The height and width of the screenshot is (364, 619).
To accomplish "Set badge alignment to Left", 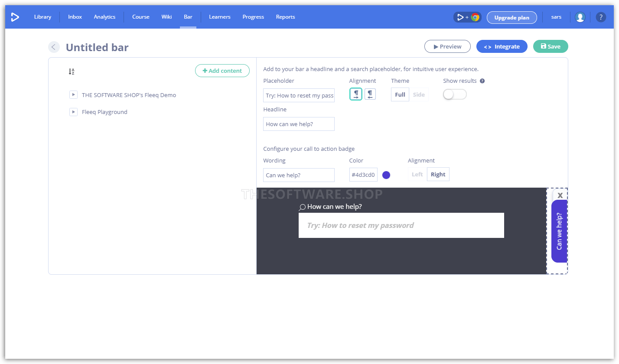I will [x=417, y=174].
